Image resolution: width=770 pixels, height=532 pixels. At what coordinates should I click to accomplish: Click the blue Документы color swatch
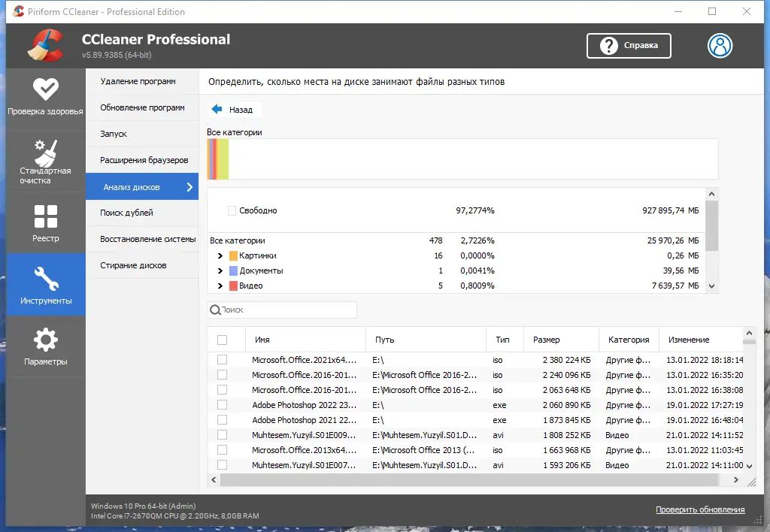233,271
